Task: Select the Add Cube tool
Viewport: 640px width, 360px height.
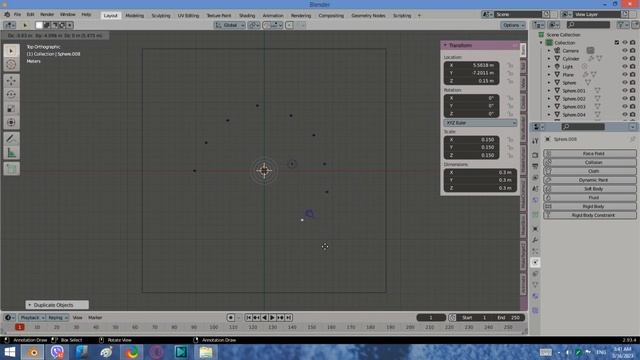Action: tap(11, 169)
